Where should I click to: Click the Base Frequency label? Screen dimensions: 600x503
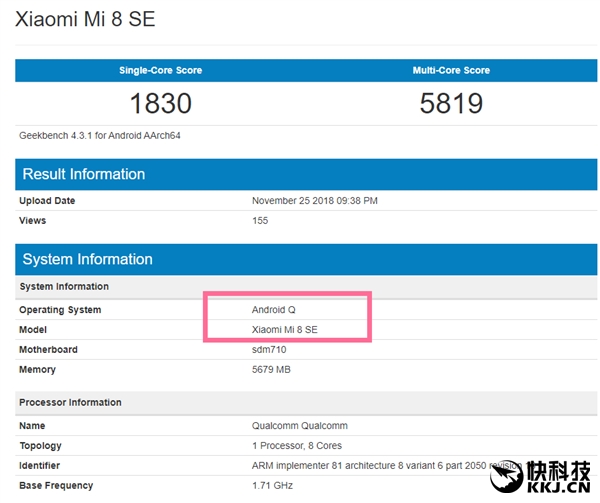(x=56, y=485)
